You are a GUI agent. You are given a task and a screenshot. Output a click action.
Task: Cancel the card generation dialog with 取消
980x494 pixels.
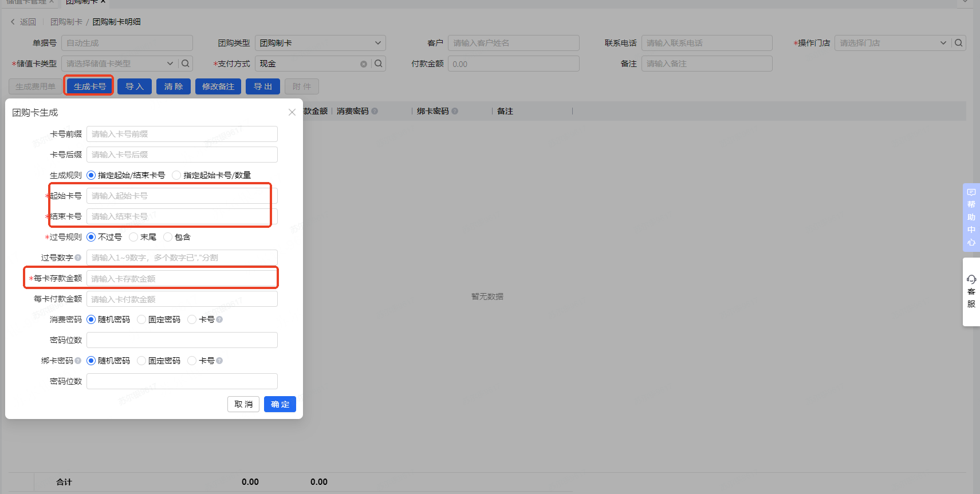[243, 404]
